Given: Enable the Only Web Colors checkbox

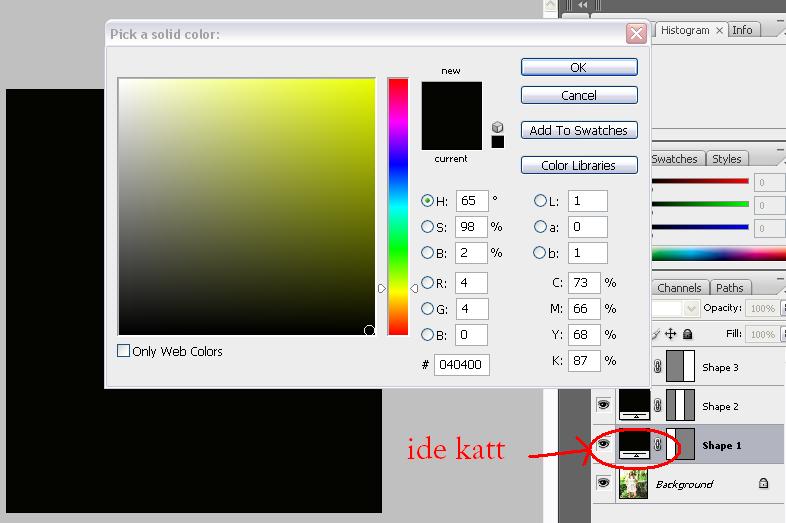Looking at the screenshot, I should (124, 351).
